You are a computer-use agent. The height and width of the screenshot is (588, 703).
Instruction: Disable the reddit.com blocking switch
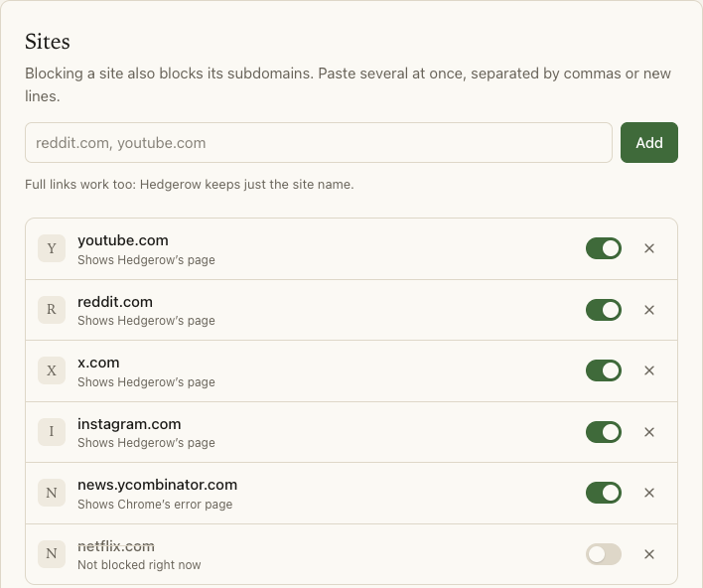(x=604, y=310)
